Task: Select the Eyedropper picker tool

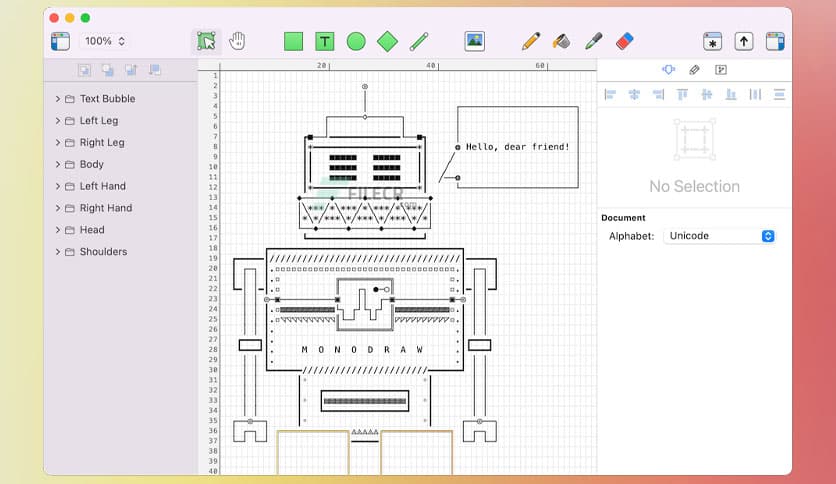Action: (x=593, y=41)
